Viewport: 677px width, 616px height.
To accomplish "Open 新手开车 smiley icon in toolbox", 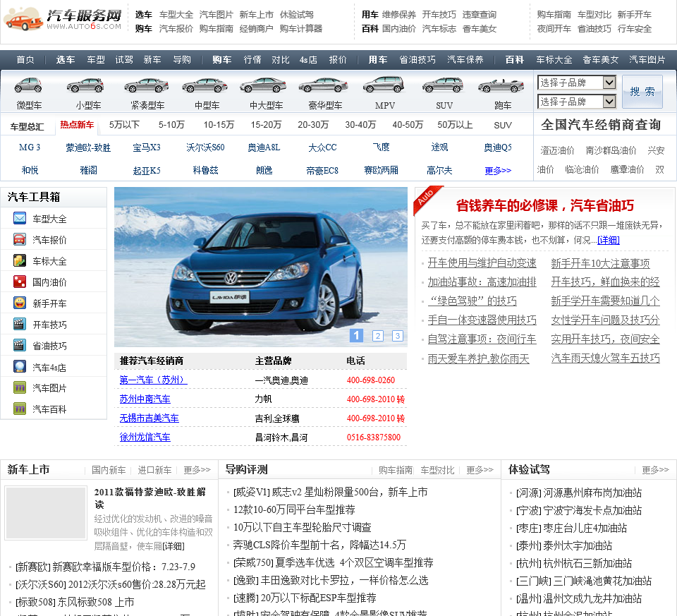I will (x=20, y=303).
